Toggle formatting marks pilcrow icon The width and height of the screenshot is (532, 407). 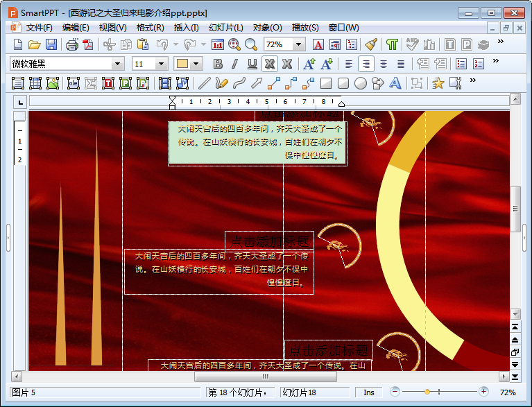392,44
